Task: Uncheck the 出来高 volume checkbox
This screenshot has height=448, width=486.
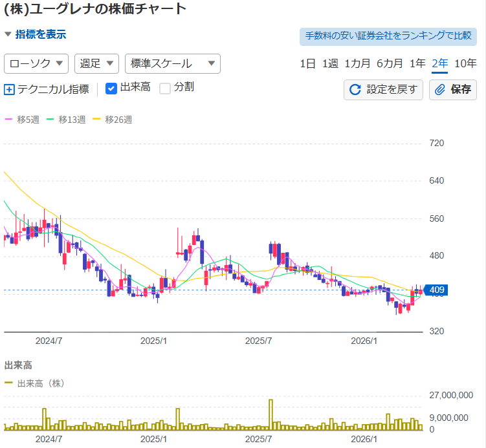Action: (x=111, y=88)
